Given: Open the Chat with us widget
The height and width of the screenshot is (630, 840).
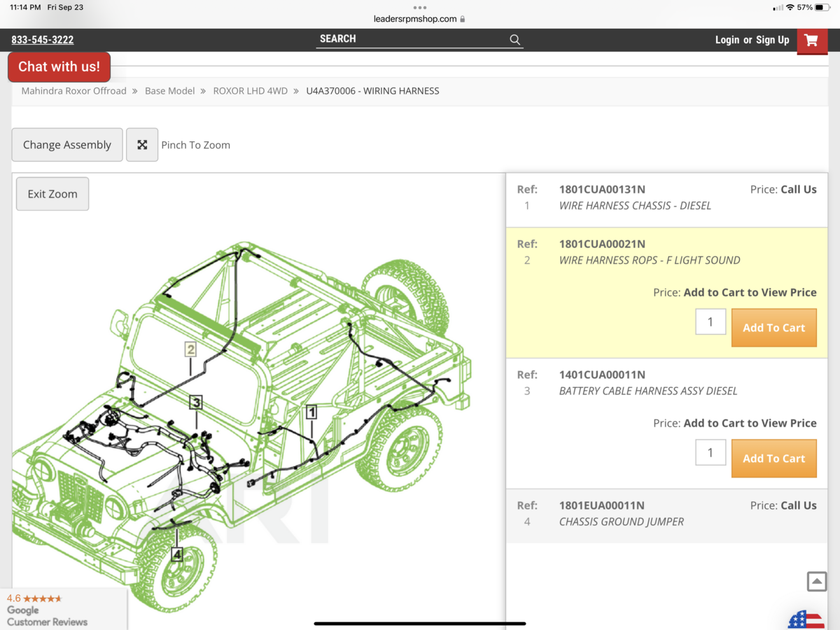Looking at the screenshot, I should click(x=59, y=66).
